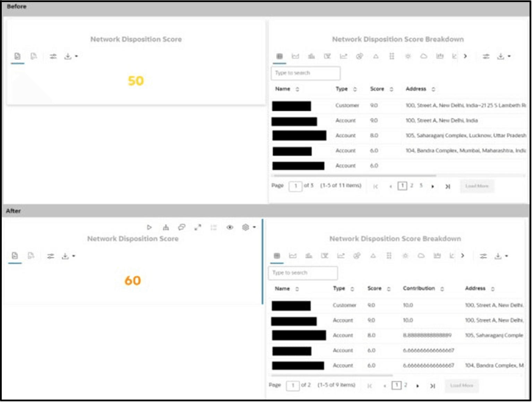Open settings sliders in Before Score Breakdown

[x=486, y=56]
